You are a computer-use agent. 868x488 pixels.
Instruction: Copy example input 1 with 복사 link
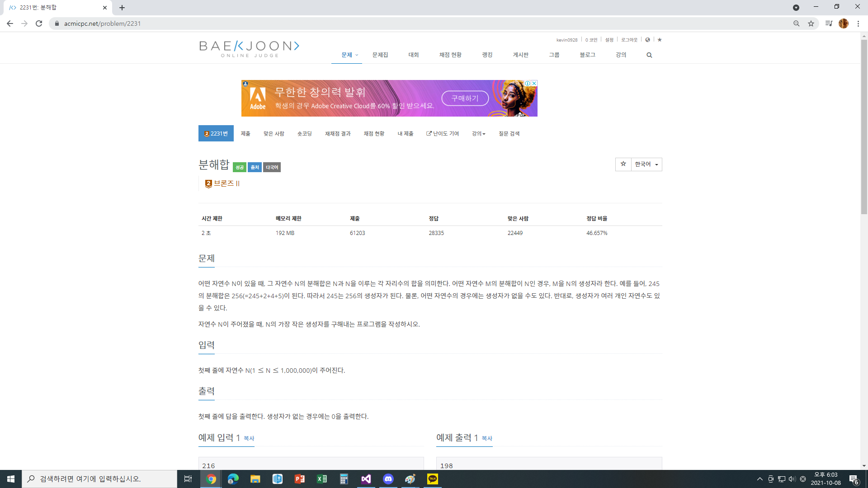click(x=249, y=438)
